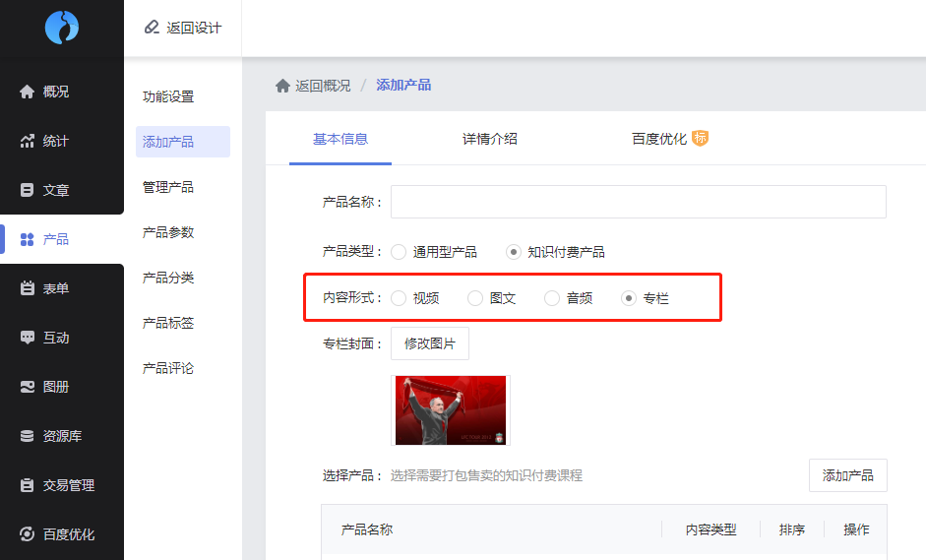Select 视频 content format radio
926x560 pixels.
tap(399, 298)
